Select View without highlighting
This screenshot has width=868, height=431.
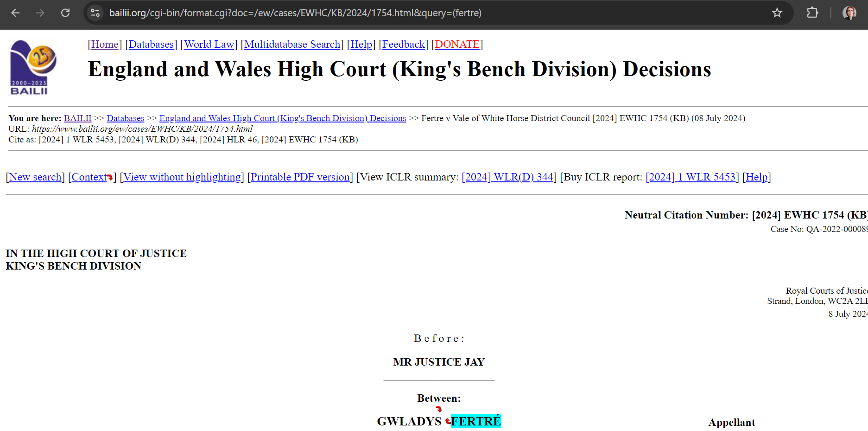pos(182,177)
